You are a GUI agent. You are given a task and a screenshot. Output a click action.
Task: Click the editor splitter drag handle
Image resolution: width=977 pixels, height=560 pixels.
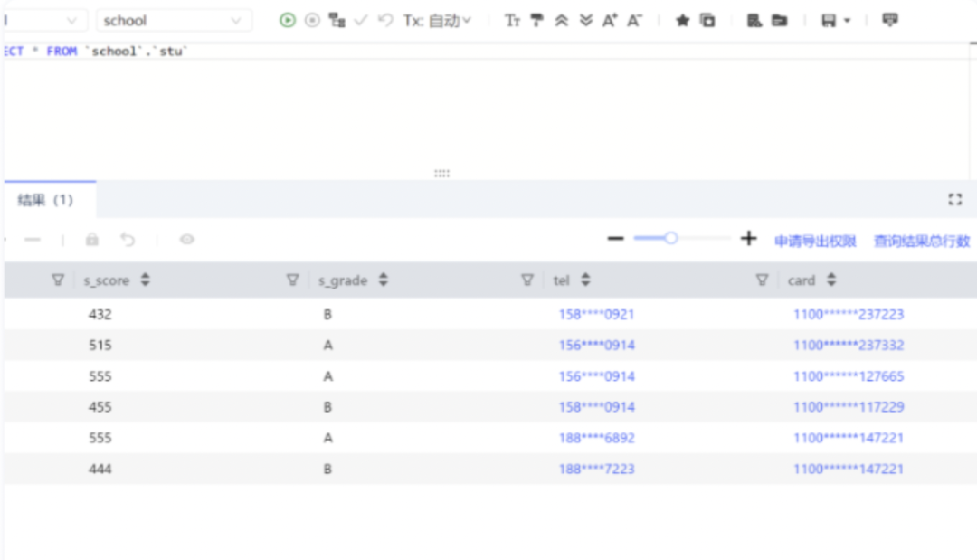(x=441, y=173)
